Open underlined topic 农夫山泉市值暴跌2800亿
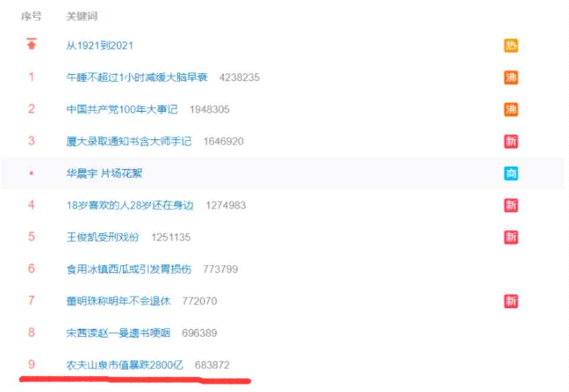 pos(125,365)
